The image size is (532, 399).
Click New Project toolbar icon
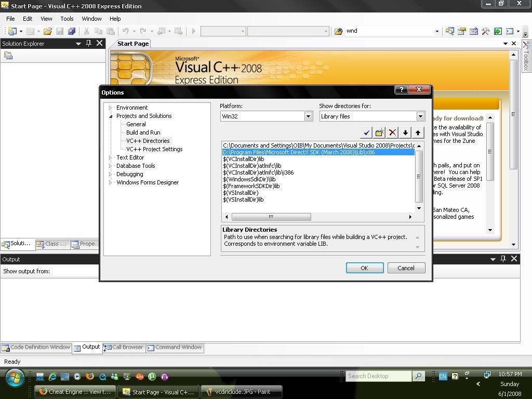(12, 31)
